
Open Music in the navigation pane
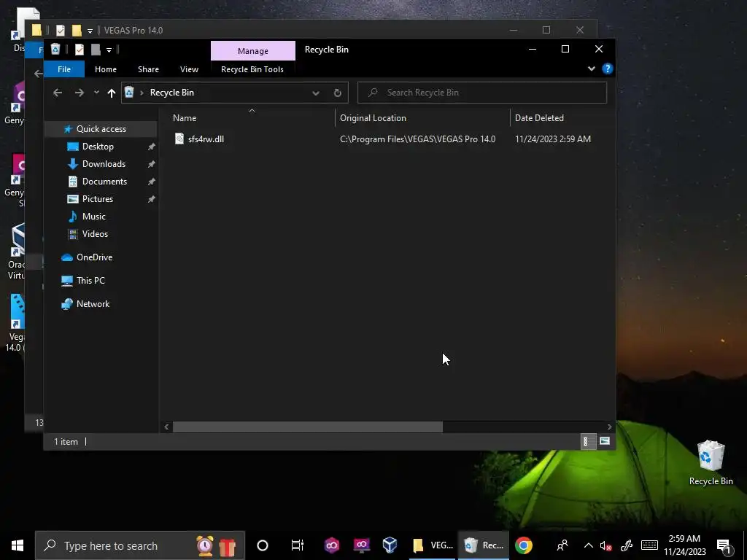click(x=93, y=216)
